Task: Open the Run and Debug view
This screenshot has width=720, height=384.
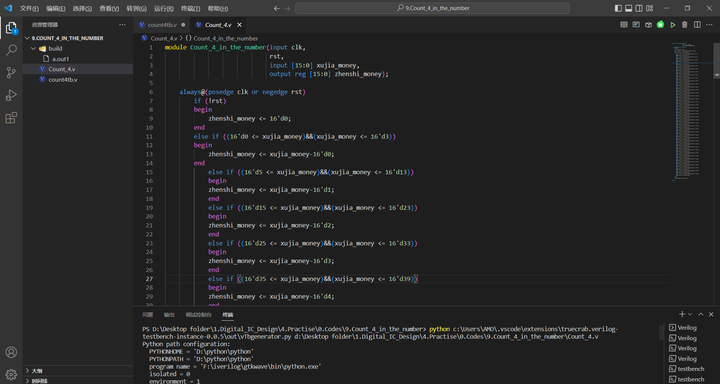Action: click(x=11, y=95)
